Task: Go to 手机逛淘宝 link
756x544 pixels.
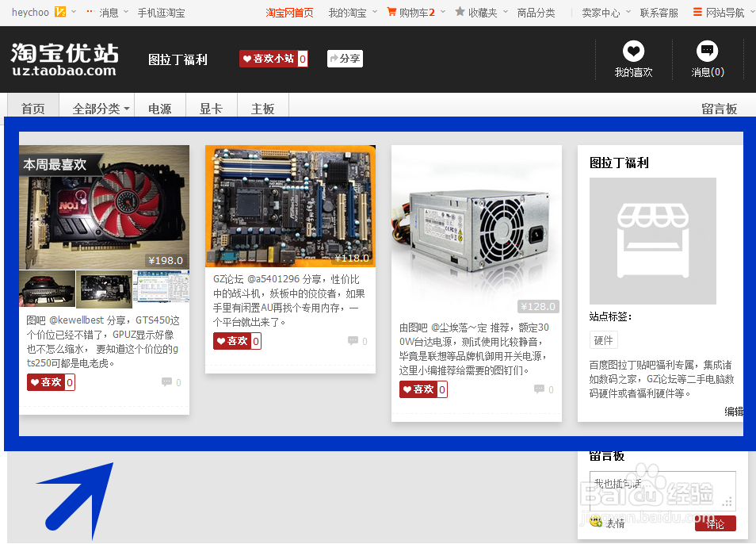Action: 161,13
